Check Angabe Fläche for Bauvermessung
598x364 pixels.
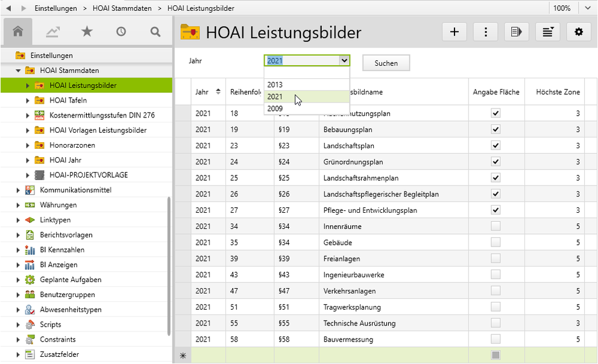[x=496, y=339]
